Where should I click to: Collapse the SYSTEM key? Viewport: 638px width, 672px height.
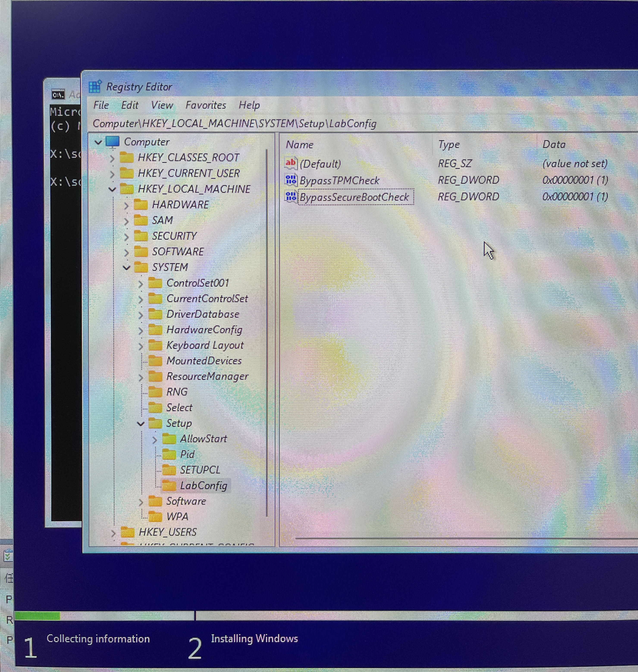coord(127,268)
